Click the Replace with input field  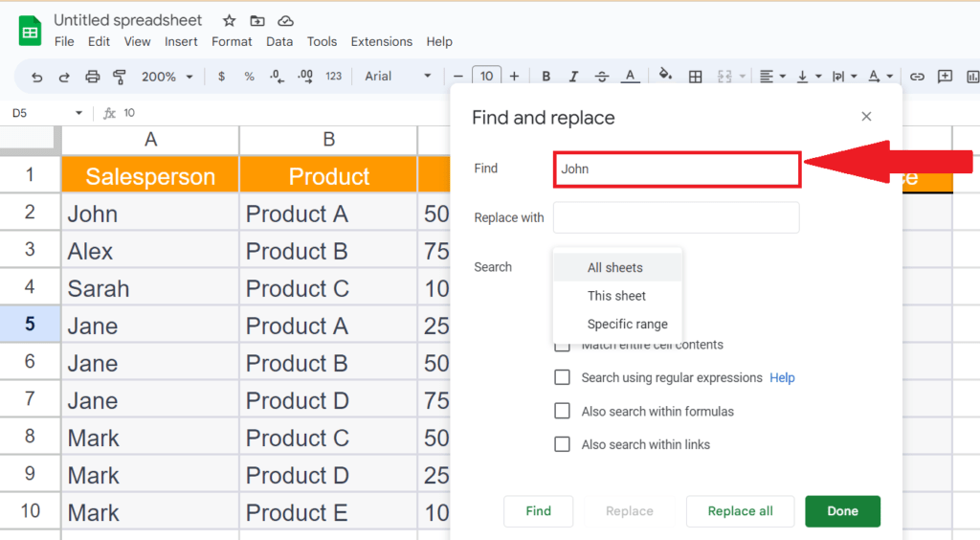coord(677,217)
